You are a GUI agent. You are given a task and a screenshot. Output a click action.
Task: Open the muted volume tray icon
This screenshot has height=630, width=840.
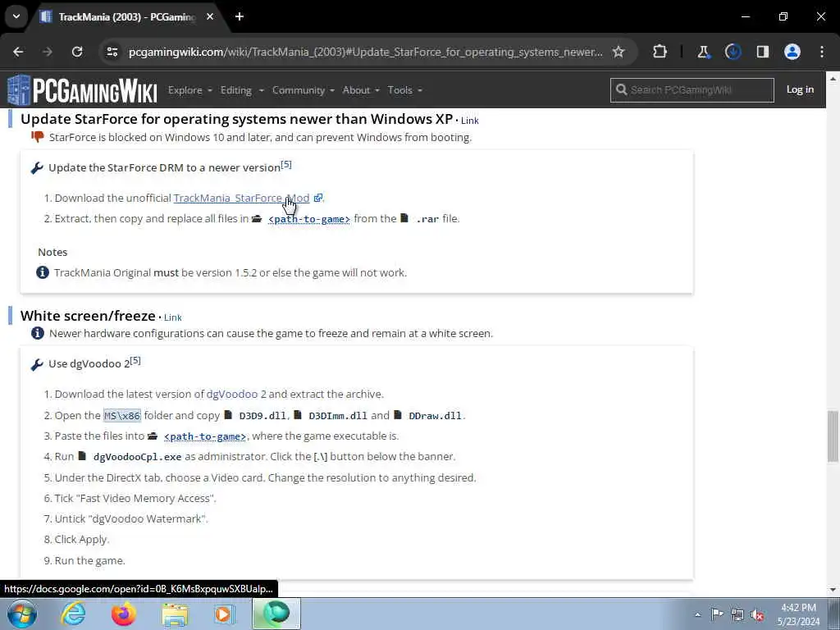pos(757,614)
